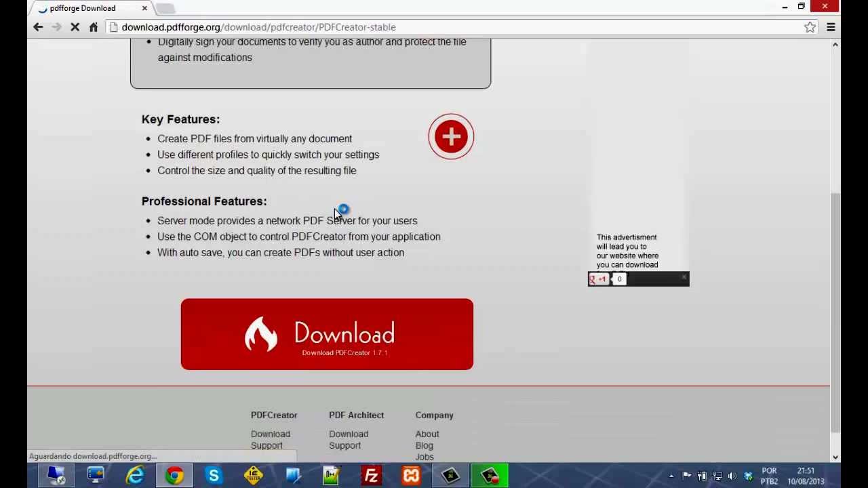Viewport: 868px width, 488px height.
Task: Click the 'Company' footer heading
Action: pyautogui.click(x=434, y=415)
